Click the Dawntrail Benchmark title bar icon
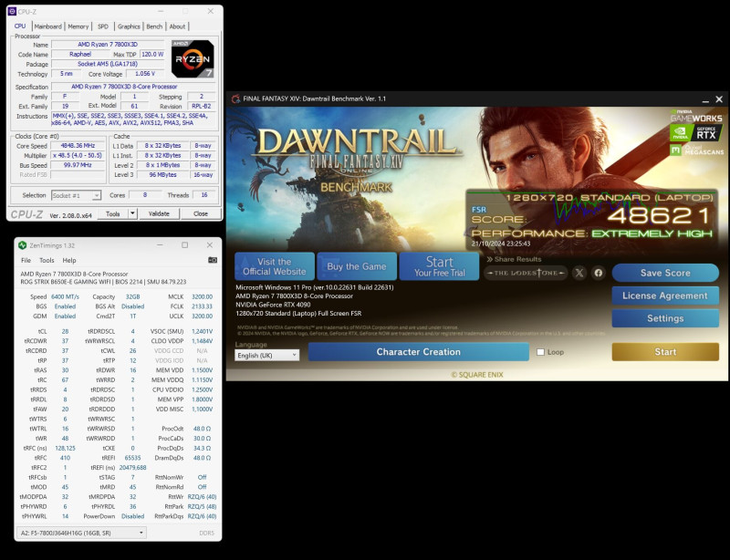The width and height of the screenshot is (730, 560). click(x=236, y=99)
